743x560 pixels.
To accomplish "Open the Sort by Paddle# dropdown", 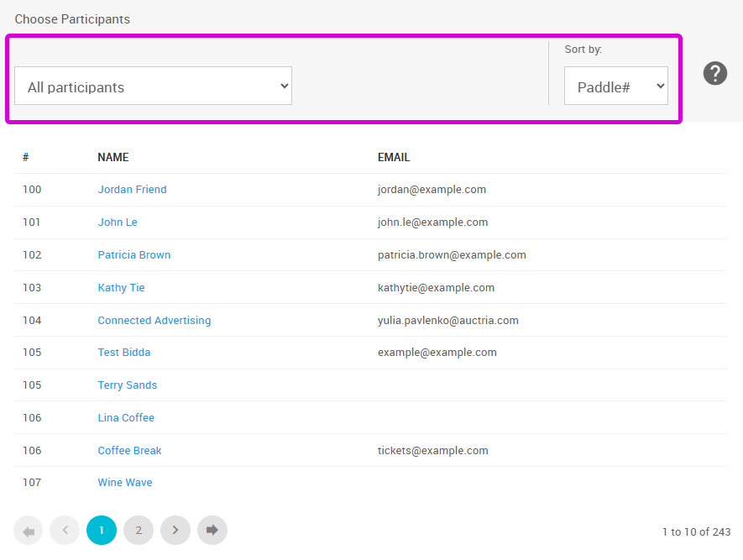I will (x=615, y=86).
